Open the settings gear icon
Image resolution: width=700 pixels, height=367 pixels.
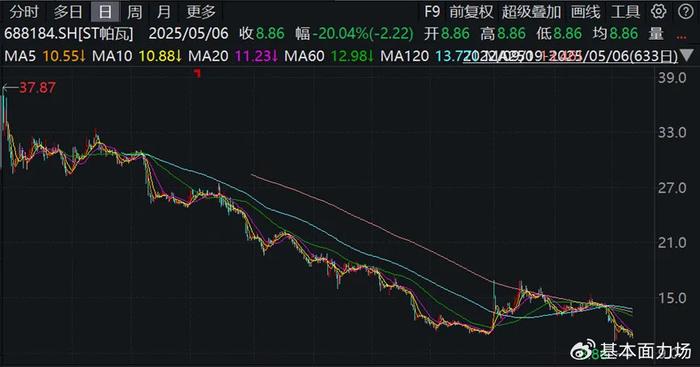tap(658, 12)
